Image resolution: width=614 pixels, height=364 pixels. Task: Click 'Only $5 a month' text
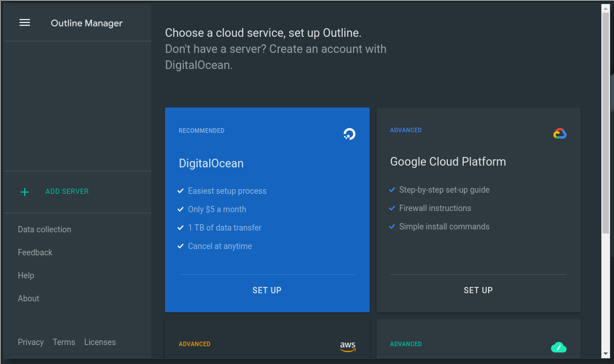217,209
